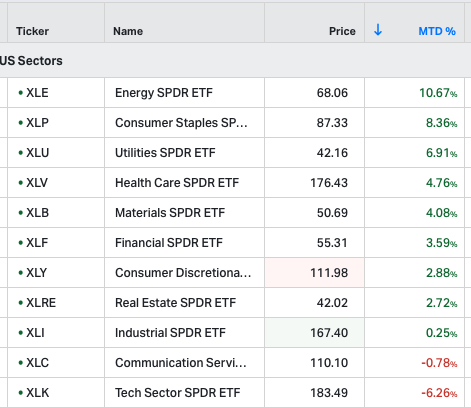The width and height of the screenshot is (471, 408).
Task: Click the highlighted 167.40 price cell
Action: [x=315, y=333]
